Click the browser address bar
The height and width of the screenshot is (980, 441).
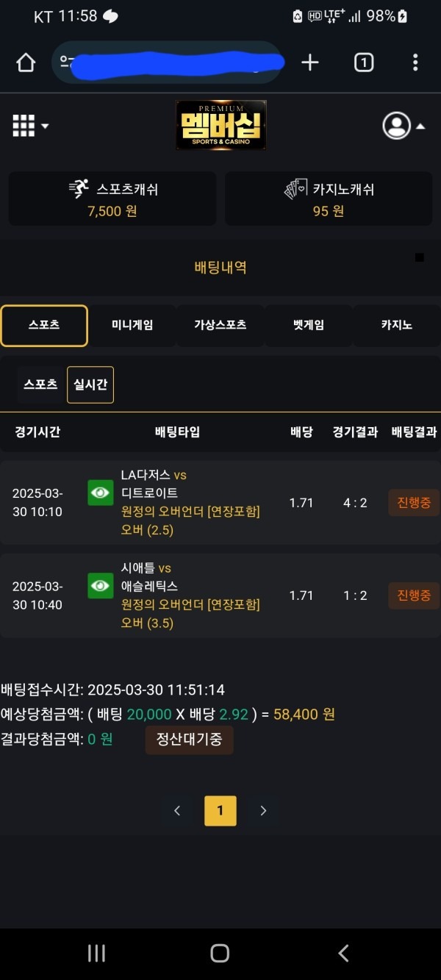tap(168, 62)
